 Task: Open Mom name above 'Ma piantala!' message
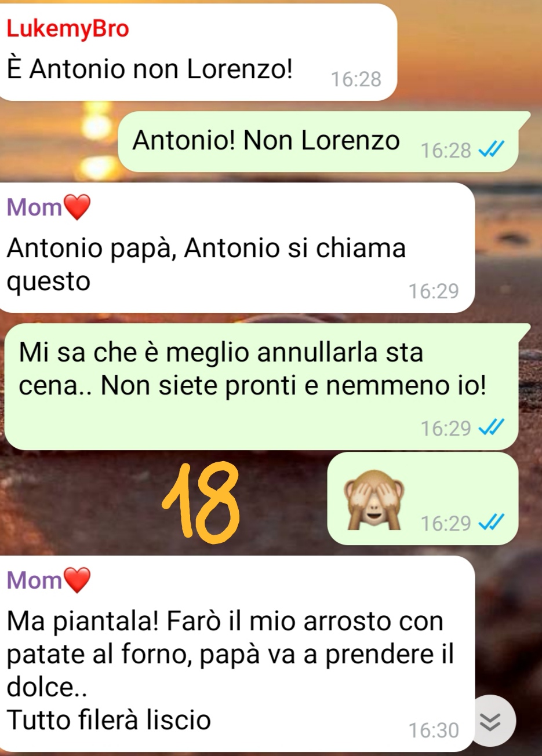pos(34,580)
